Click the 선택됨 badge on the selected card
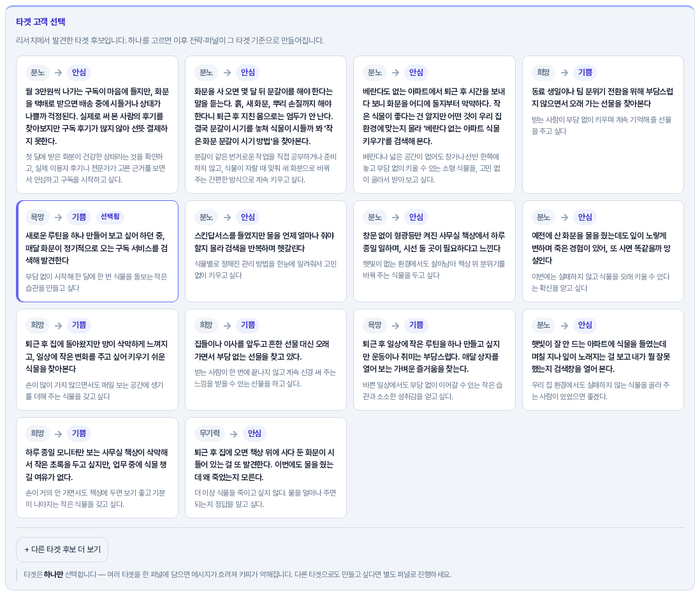Image resolution: width=700 pixels, height=595 pixels. click(110, 217)
